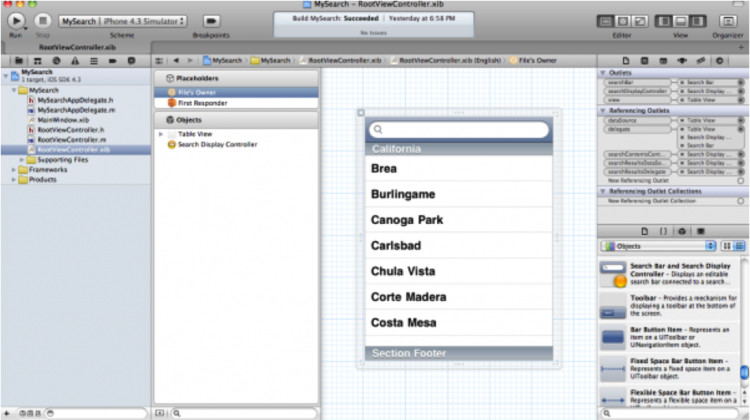This screenshot has height=420, width=750.
Task: Click MySearch project in the jump bar
Action: [222, 61]
